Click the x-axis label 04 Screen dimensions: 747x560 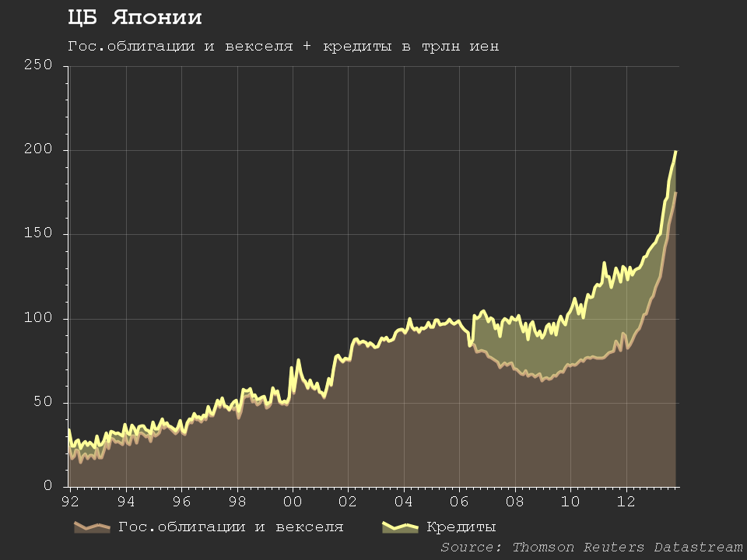[x=404, y=502]
